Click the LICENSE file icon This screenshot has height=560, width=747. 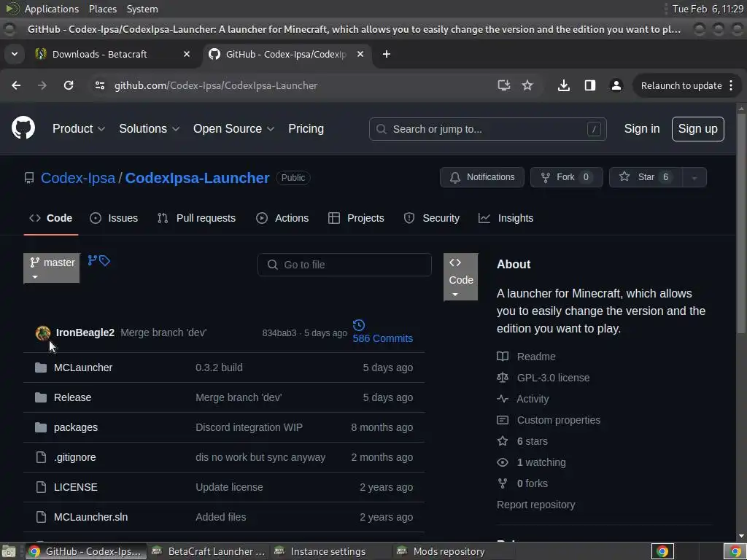click(x=42, y=487)
